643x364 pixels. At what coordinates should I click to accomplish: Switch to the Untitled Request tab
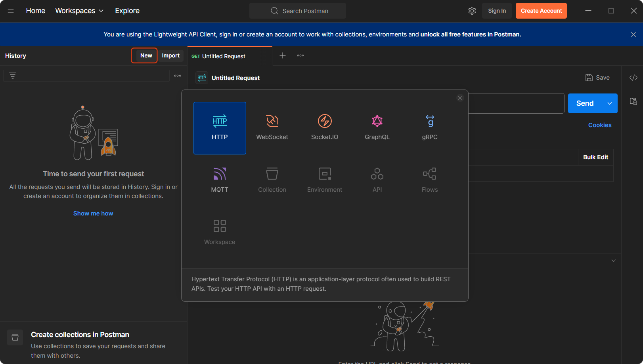point(230,56)
